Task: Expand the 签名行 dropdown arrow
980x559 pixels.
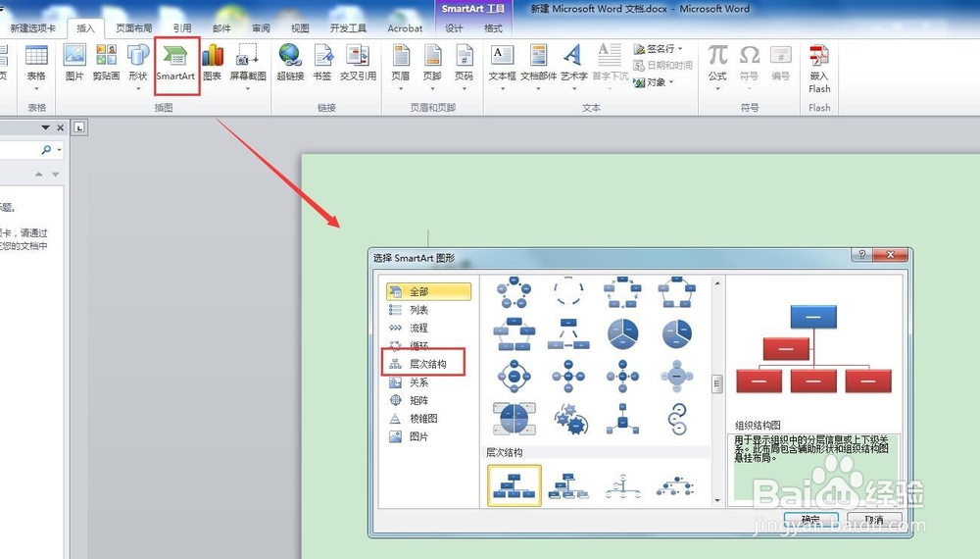Action: tap(680, 48)
